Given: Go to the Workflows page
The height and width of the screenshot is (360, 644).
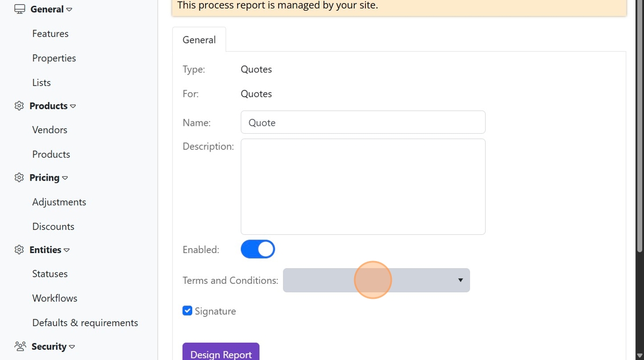Looking at the screenshot, I should click(55, 298).
